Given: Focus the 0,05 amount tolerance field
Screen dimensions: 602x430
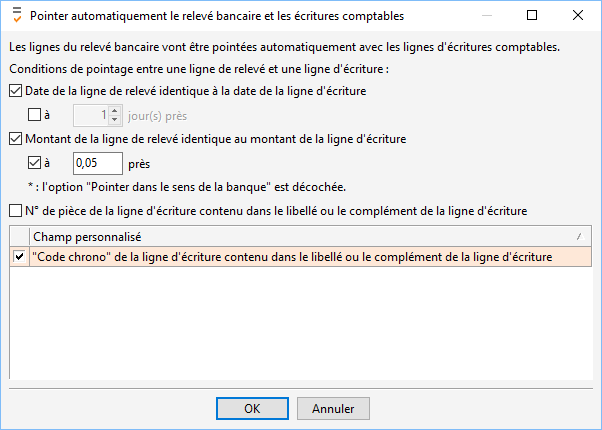Looking at the screenshot, I should 98,163.
